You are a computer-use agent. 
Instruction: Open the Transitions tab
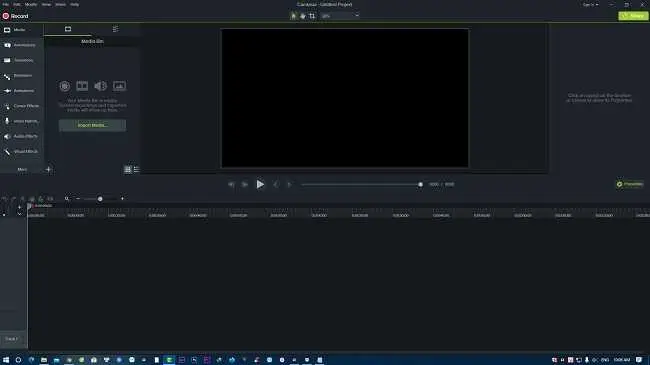21,60
